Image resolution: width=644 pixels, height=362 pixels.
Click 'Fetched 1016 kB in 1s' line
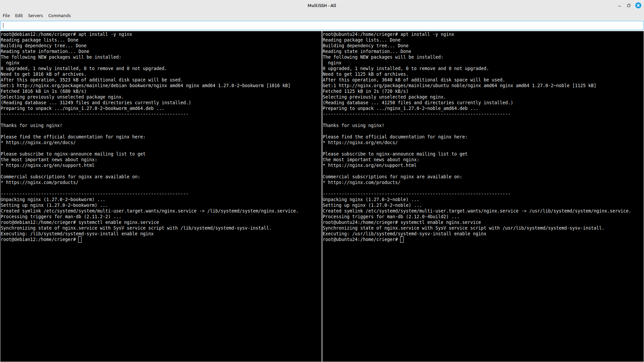(44, 91)
